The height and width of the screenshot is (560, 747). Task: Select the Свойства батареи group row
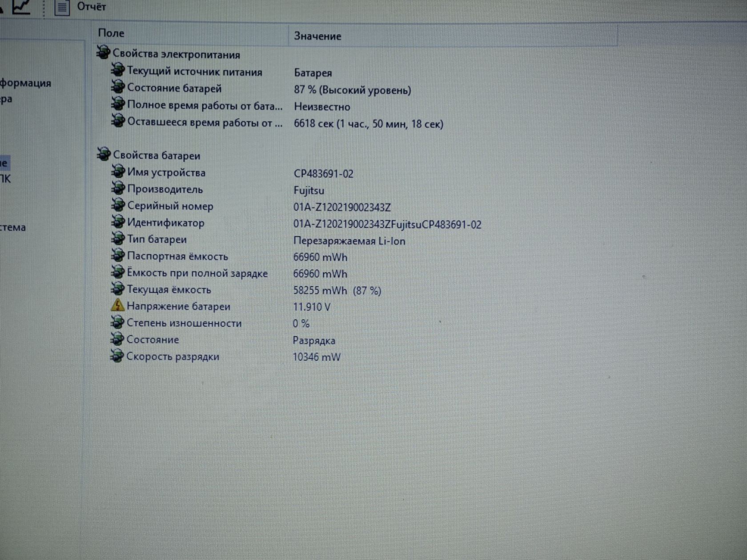(x=157, y=156)
